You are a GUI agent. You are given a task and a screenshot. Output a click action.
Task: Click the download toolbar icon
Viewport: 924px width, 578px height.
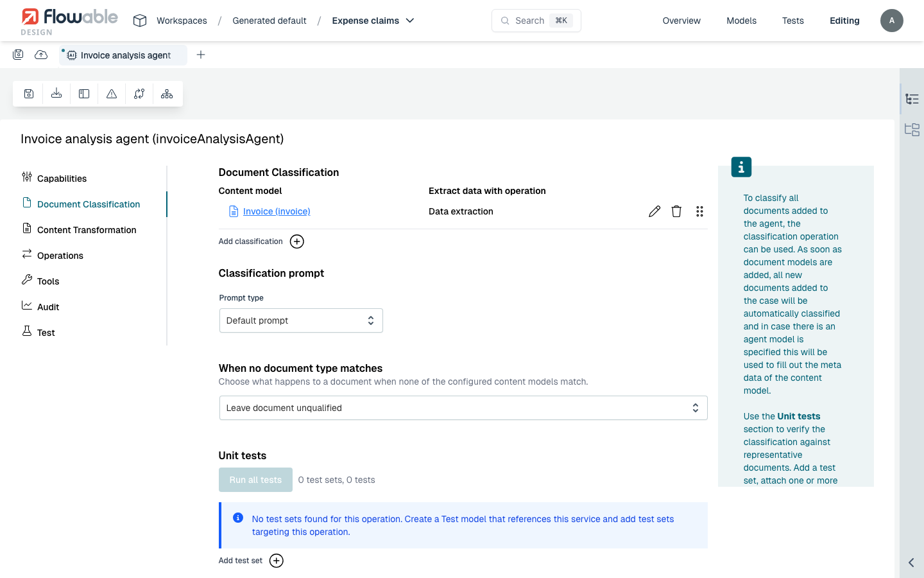coord(56,94)
